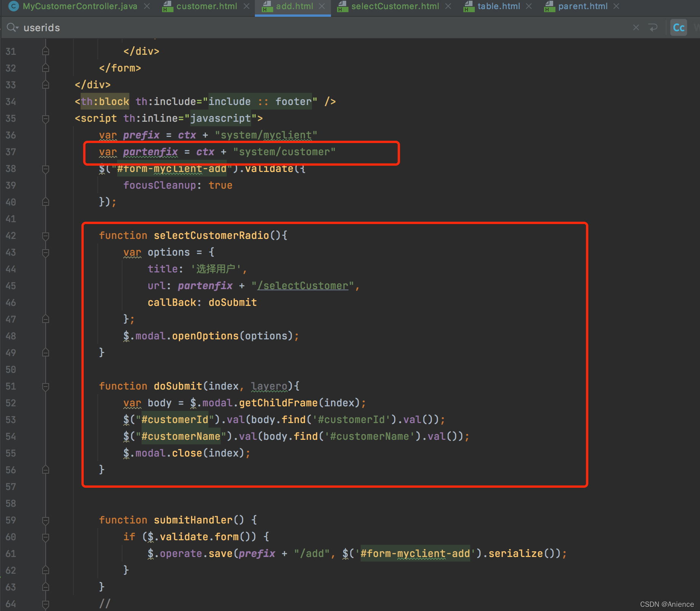Viewport: 700px width, 611px height.
Task: Go to the parent.html tab
Action: point(583,6)
